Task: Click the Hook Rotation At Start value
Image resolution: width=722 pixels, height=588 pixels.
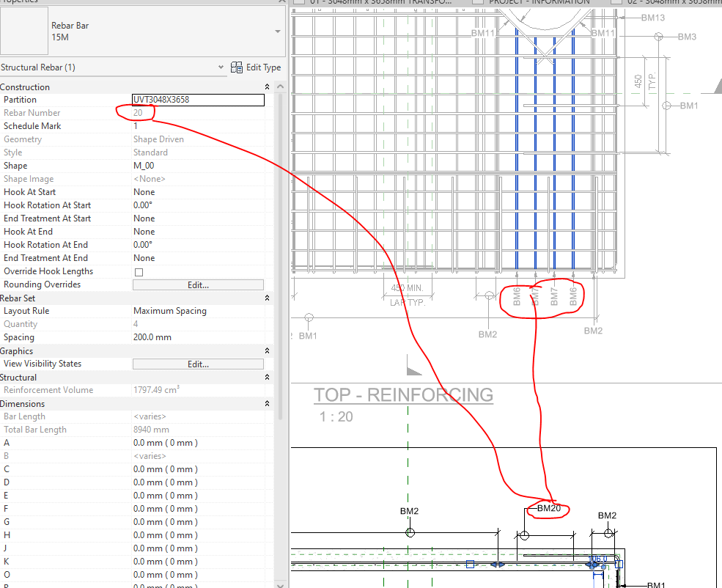Action: click(198, 205)
